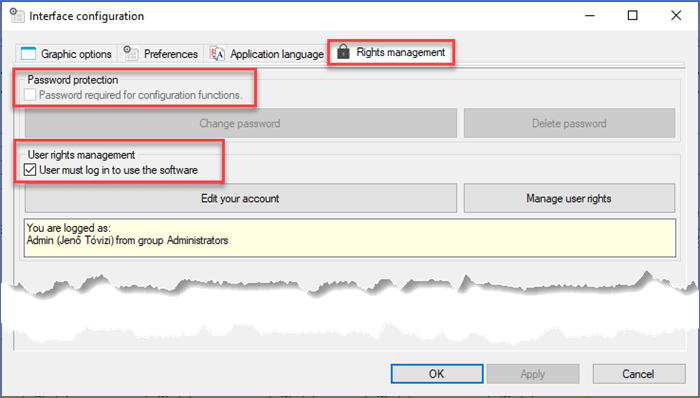Open Manage user rights
This screenshot has height=398, width=700.
pos(569,198)
